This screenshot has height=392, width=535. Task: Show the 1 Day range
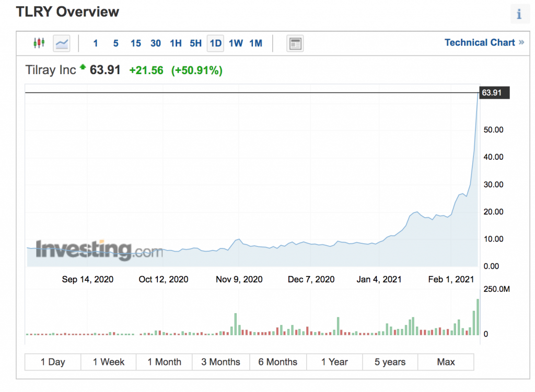53,362
